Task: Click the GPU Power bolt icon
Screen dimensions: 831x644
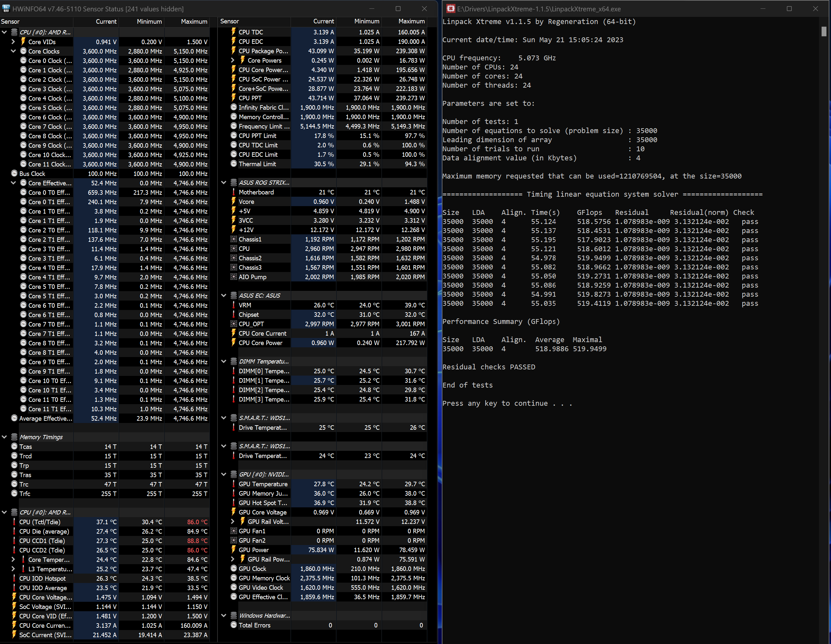Action: click(x=234, y=550)
